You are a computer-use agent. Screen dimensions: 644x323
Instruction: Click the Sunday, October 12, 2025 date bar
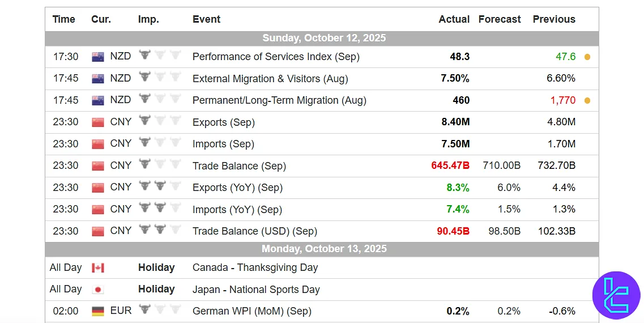(x=324, y=38)
